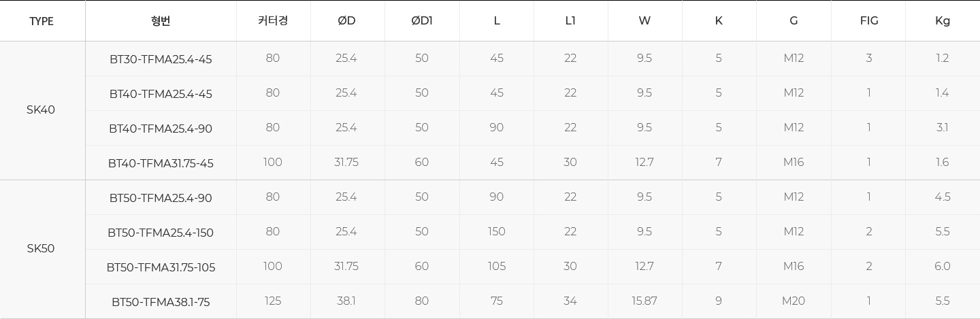Select the 커터경 column header
The width and height of the screenshot is (980, 319).
273,20
